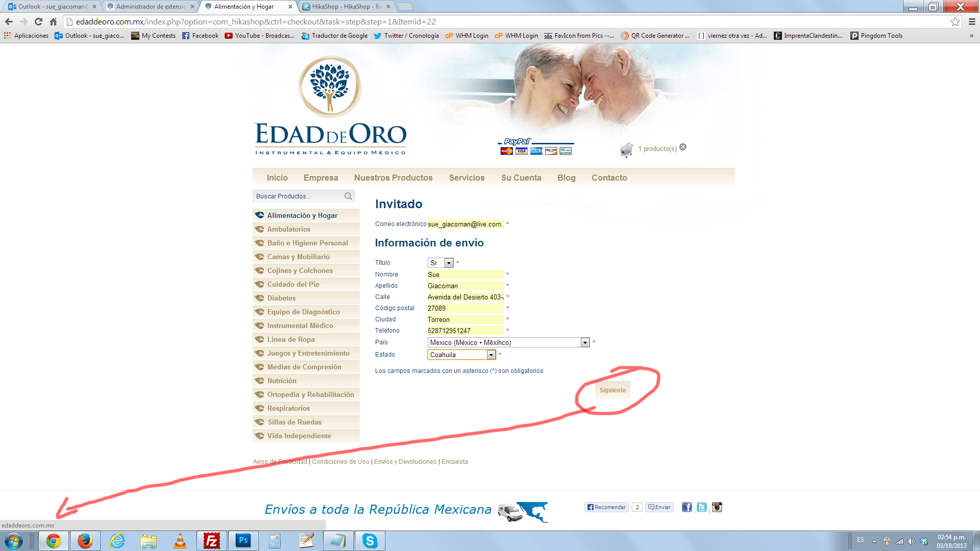Reload page with browser refresh icon

click(38, 21)
